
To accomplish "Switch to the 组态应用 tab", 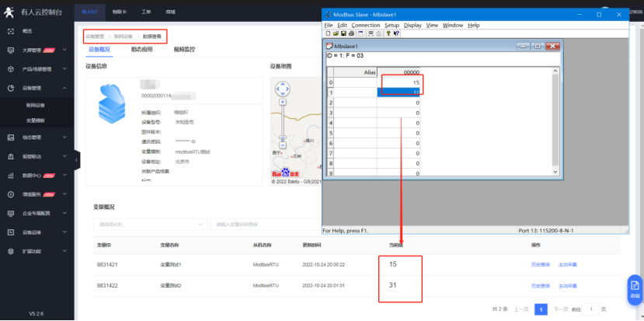I will coord(141,49).
